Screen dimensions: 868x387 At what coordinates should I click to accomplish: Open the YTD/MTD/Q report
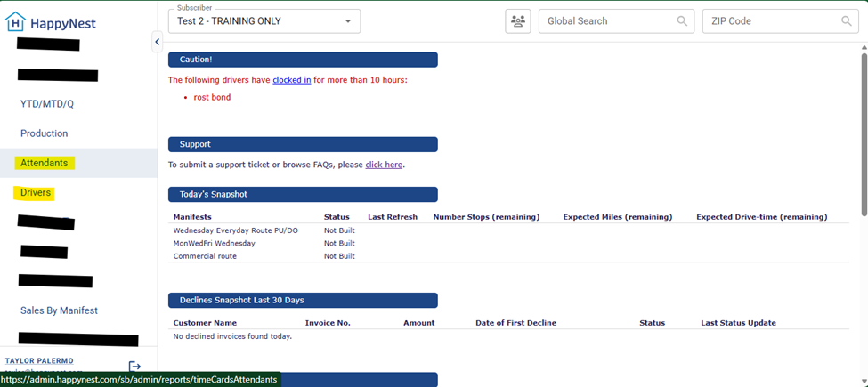click(47, 104)
